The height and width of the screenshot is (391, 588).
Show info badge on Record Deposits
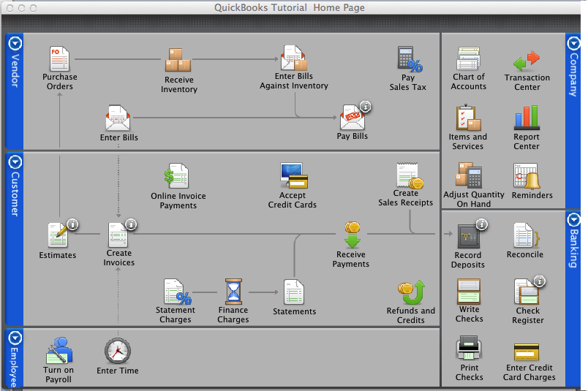pos(482,224)
